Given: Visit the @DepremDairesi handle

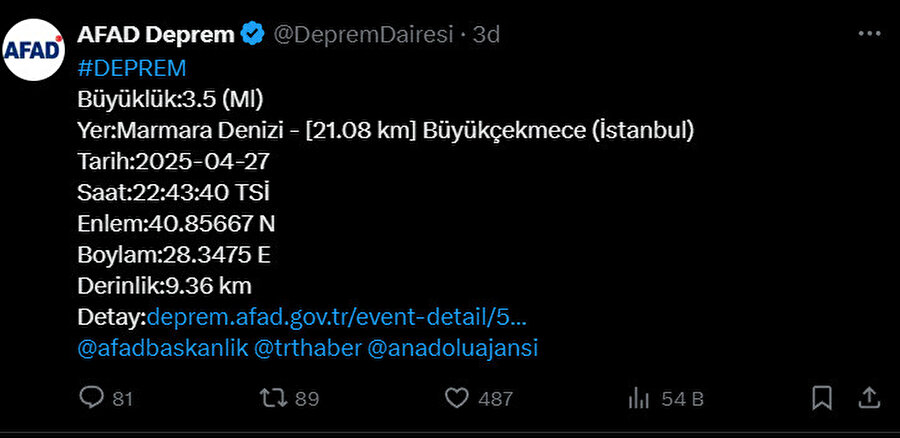Looking at the screenshot, I should tap(363, 35).
